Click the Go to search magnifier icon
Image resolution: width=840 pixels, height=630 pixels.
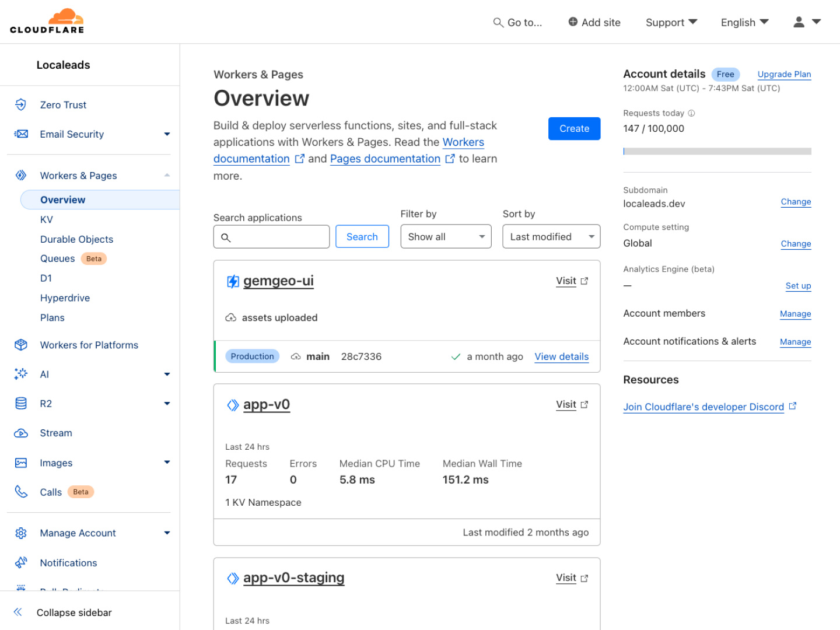click(498, 22)
